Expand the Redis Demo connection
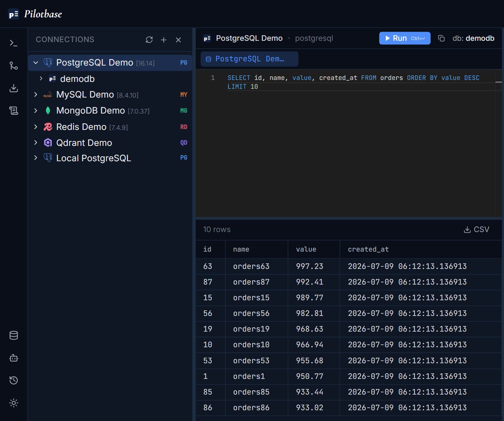Image resolution: width=504 pixels, height=421 pixels. (36, 127)
